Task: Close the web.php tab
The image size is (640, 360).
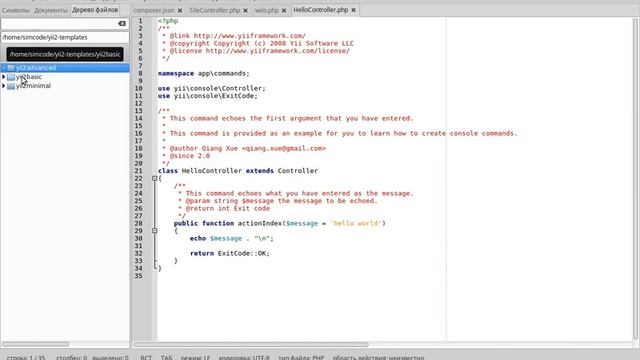Action: click(x=284, y=10)
